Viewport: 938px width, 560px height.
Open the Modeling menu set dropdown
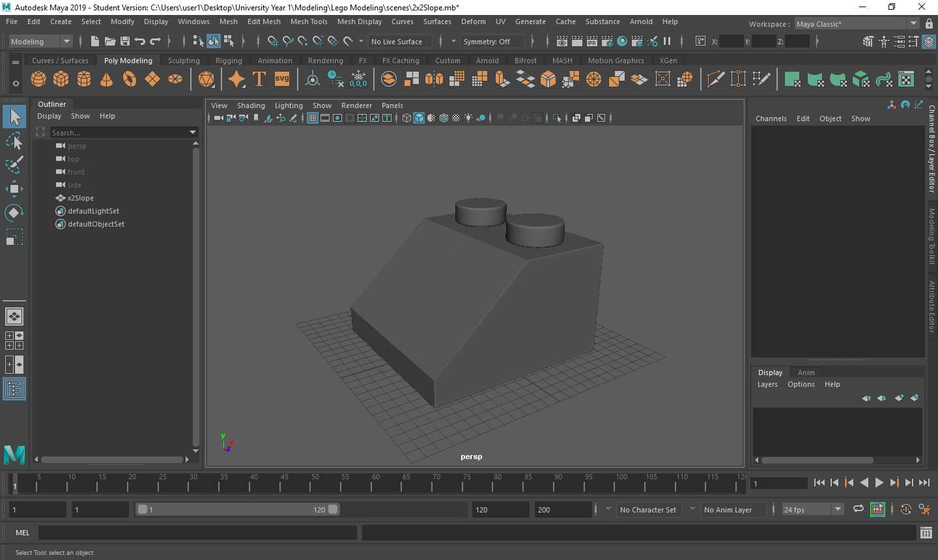click(x=66, y=42)
